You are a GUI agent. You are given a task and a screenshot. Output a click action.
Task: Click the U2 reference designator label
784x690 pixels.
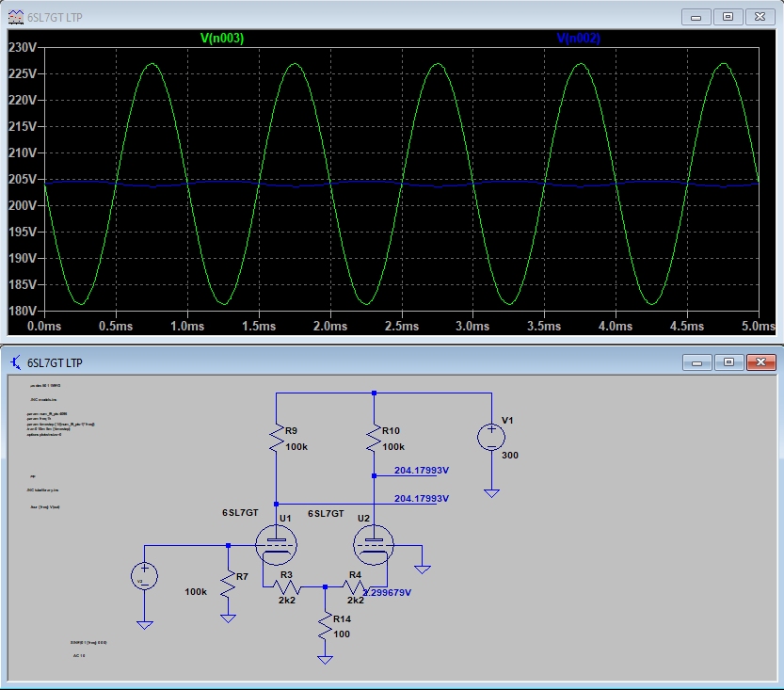pyautogui.click(x=363, y=518)
